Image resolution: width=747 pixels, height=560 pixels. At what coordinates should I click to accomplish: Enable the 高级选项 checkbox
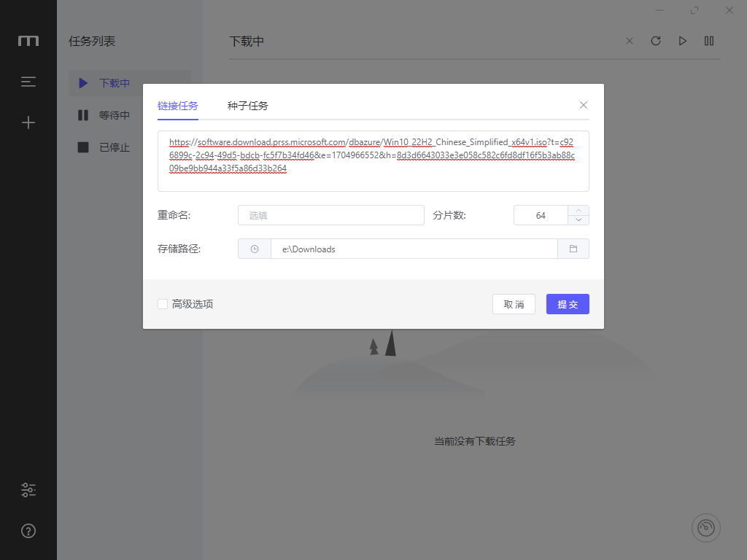pyautogui.click(x=163, y=304)
